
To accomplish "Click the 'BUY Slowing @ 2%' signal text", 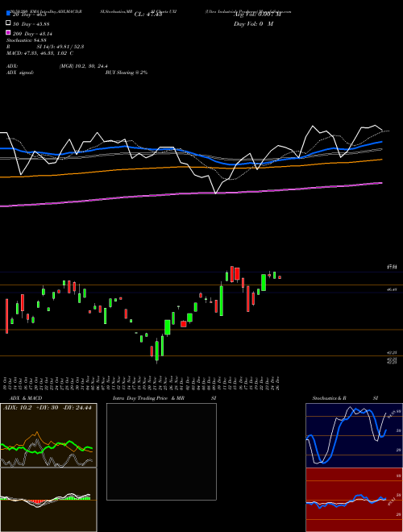I will (127, 73).
